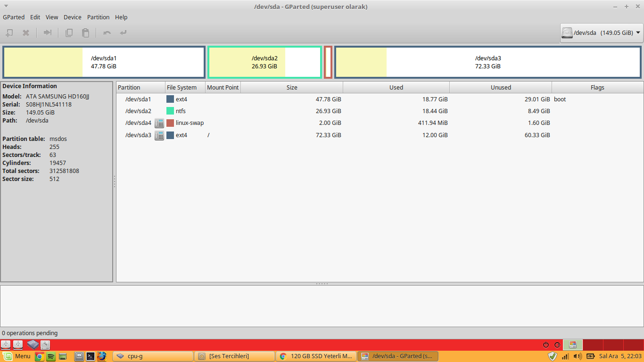Screen dimensions: 644x362
Task: Click the Copy partition toolbar icon
Action: pos(69,33)
